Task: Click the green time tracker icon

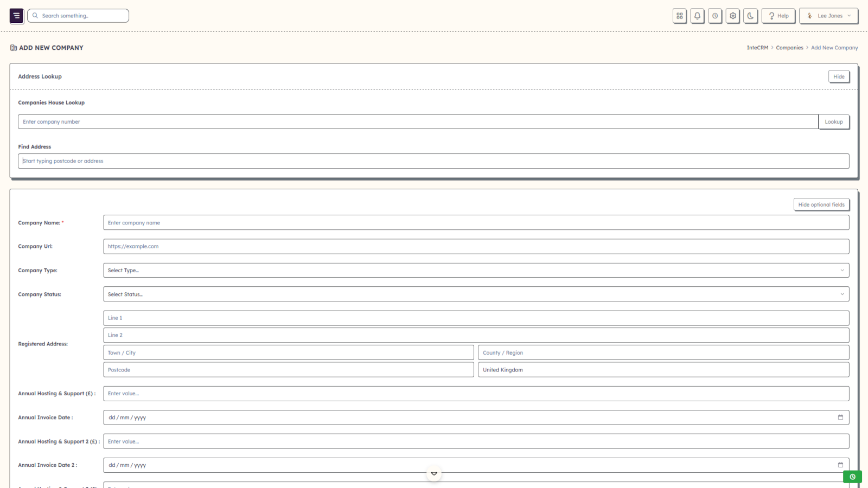Action: click(852, 477)
